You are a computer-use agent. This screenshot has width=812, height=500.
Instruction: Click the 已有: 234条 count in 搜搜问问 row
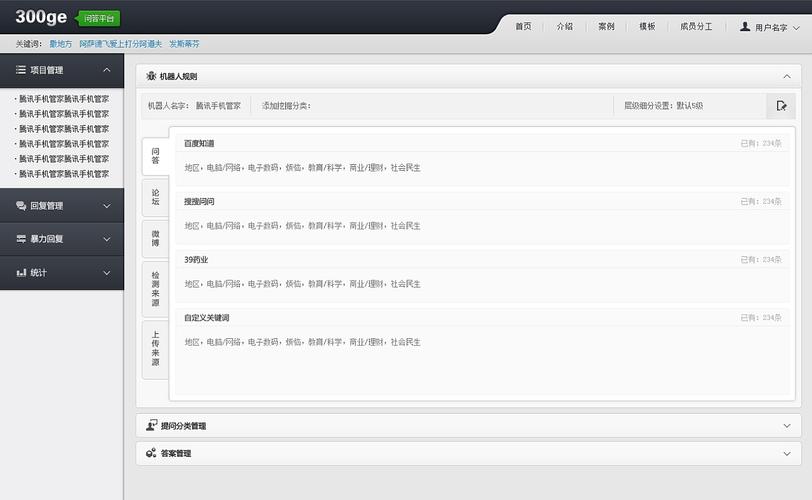coord(761,201)
